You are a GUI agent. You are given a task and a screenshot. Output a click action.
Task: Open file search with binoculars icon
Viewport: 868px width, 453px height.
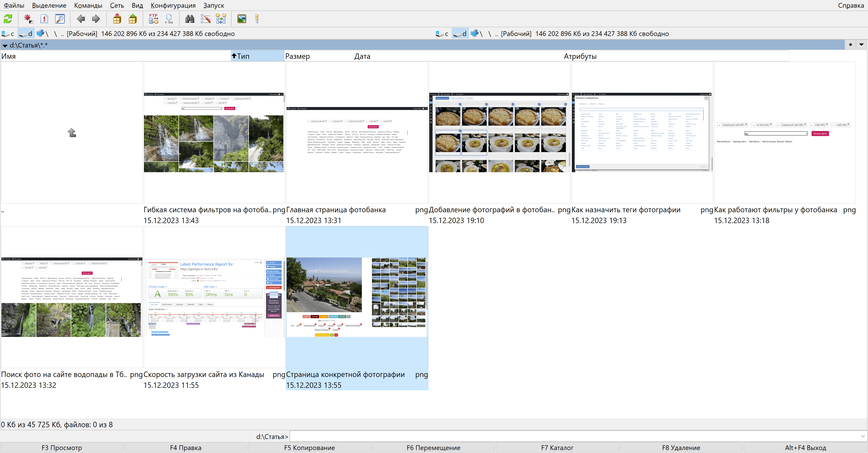pos(190,19)
